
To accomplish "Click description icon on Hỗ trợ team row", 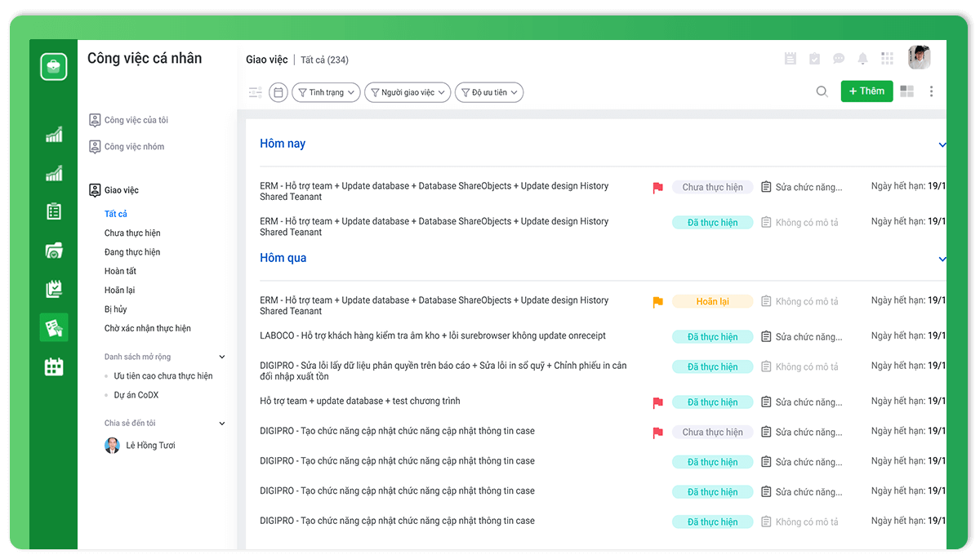I will (766, 402).
